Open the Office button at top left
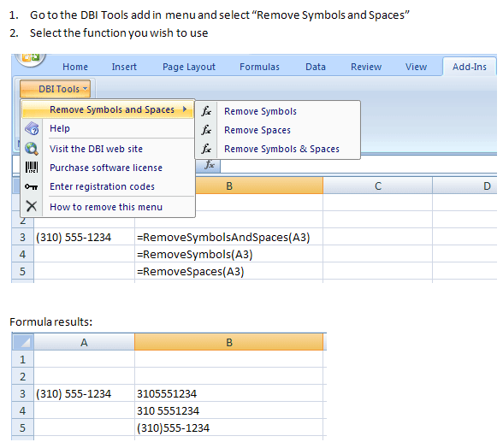Image resolution: width=503 pixels, height=448 pixels. [x=31, y=59]
